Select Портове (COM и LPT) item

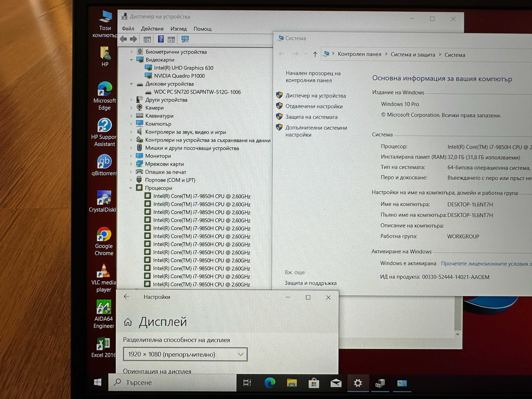170,180
